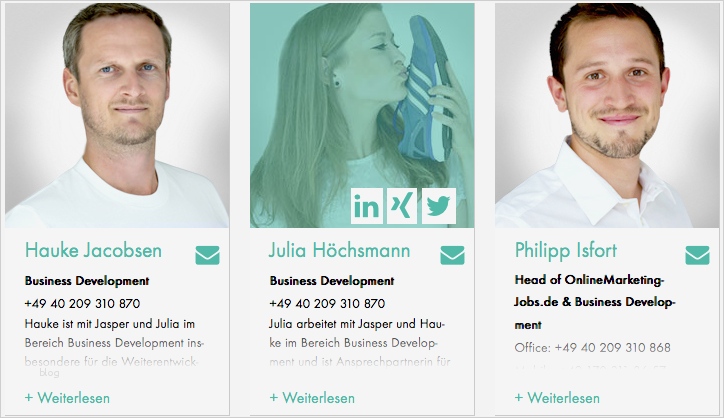Click Hauke Jacobsen's phone number

82,303
